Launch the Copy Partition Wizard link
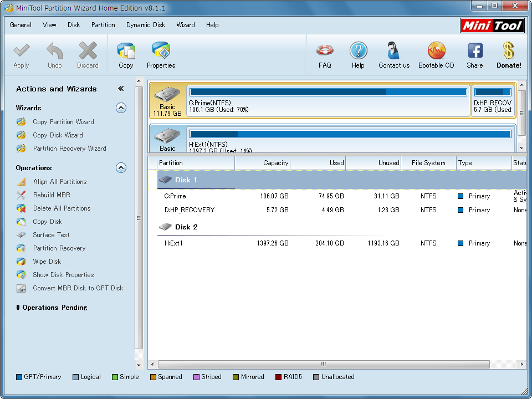This screenshot has width=532, height=399. [63, 122]
